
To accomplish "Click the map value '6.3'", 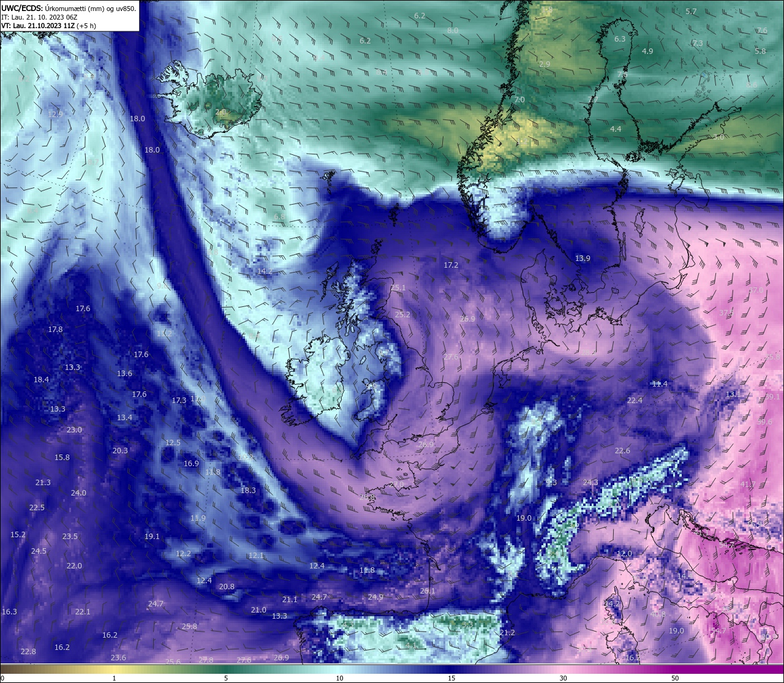I will 620,39.
